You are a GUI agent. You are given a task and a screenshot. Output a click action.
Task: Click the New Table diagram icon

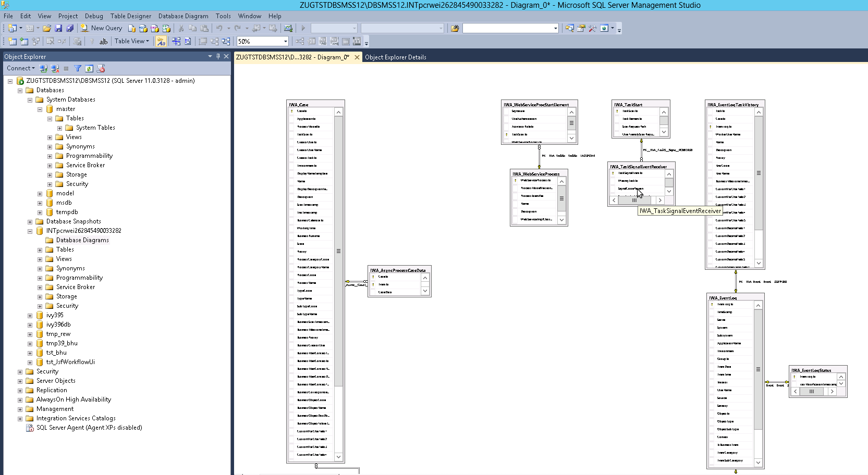click(x=13, y=41)
